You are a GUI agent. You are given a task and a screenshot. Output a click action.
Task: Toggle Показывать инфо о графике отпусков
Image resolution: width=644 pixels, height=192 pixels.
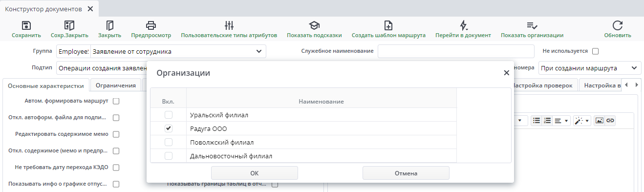tap(116, 184)
